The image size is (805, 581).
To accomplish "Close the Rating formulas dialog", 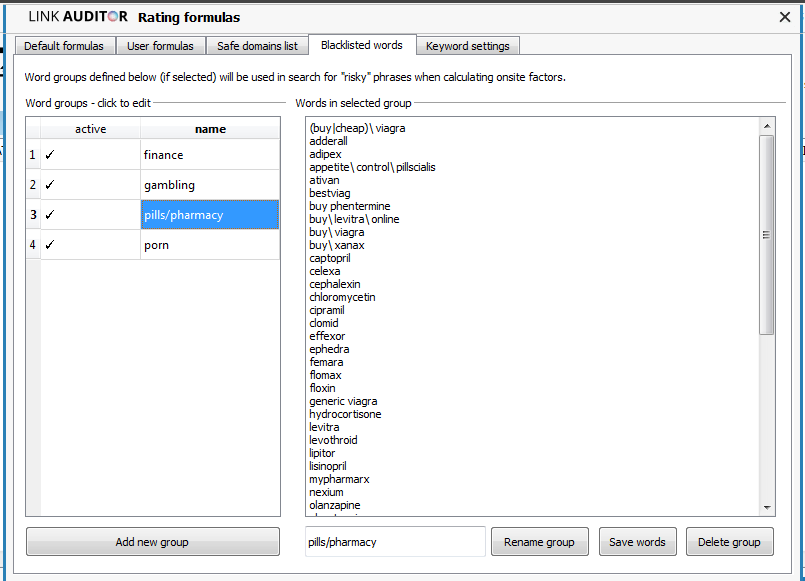I will (784, 17).
